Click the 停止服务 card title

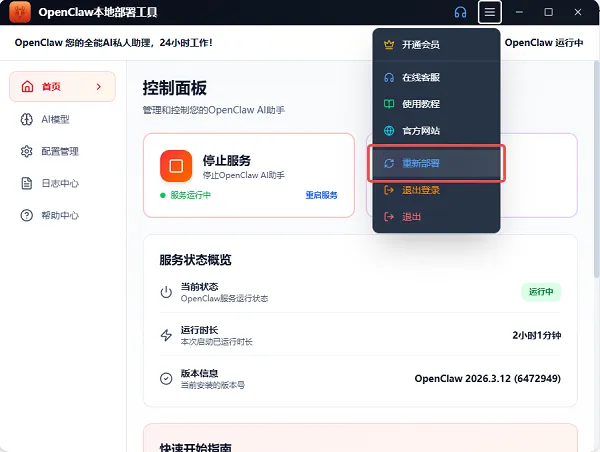(227, 160)
